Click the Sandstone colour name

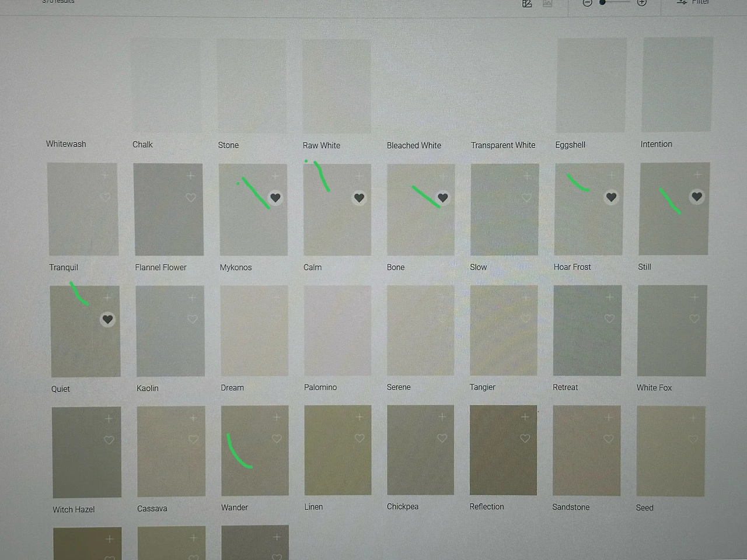[571, 507]
